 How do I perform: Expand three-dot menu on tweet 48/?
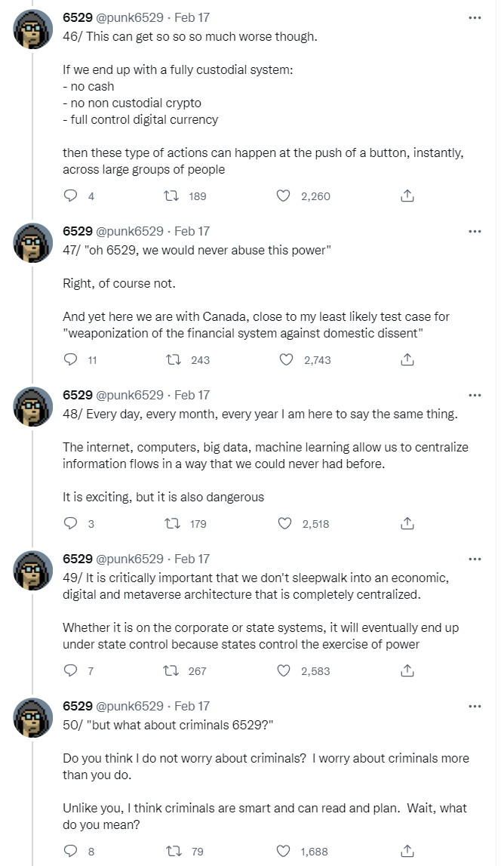(475, 395)
